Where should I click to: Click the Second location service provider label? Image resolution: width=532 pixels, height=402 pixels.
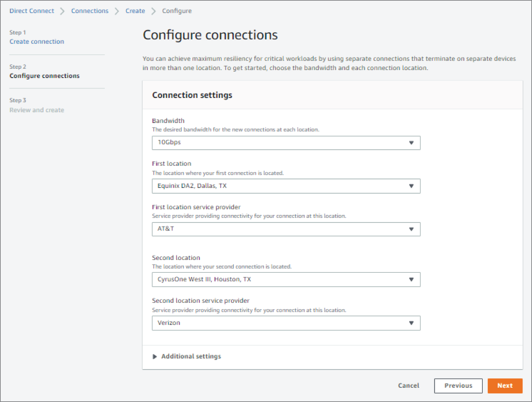pos(201,301)
